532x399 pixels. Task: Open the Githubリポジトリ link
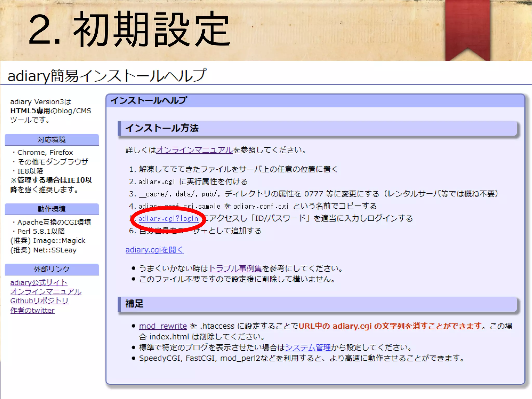[39, 301]
